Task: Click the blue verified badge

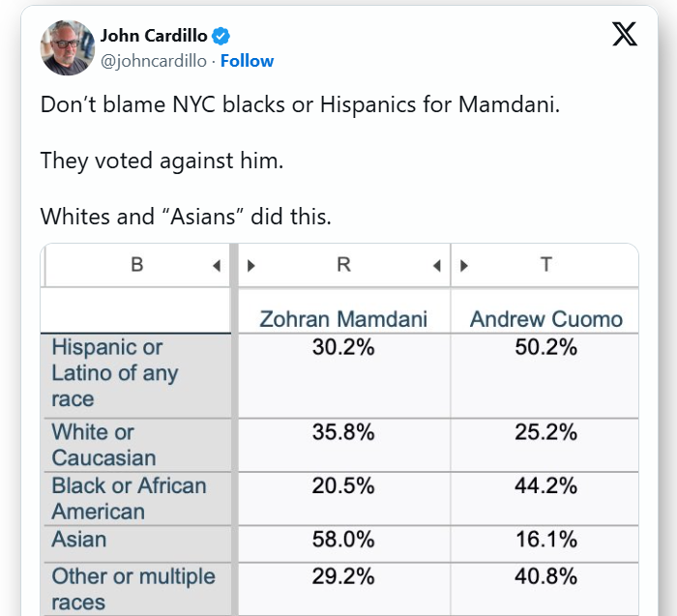Action: click(221, 37)
